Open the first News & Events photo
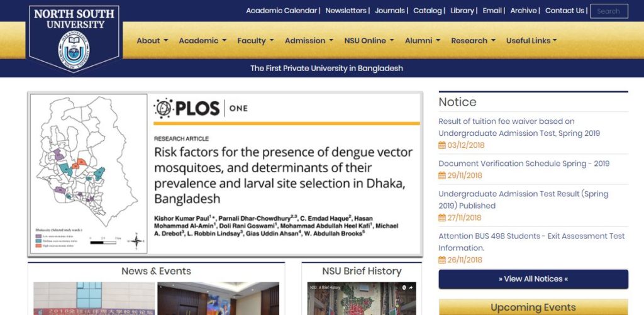 click(94, 299)
